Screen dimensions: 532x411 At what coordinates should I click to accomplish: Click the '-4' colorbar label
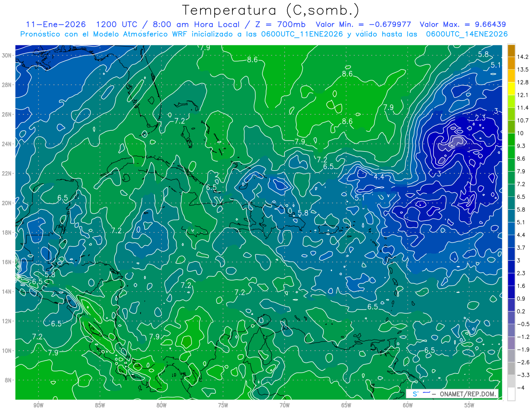tap(520, 388)
